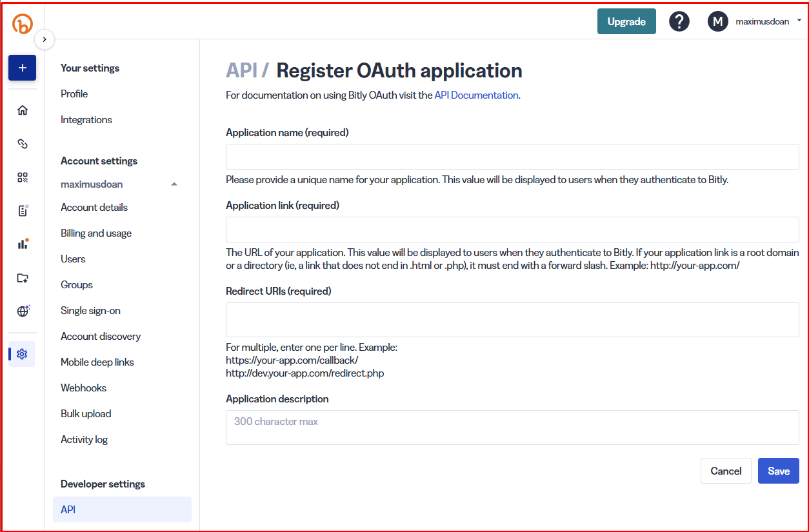The image size is (809, 532).
Task: Click the API breadcrumb in page title
Action: [241, 70]
